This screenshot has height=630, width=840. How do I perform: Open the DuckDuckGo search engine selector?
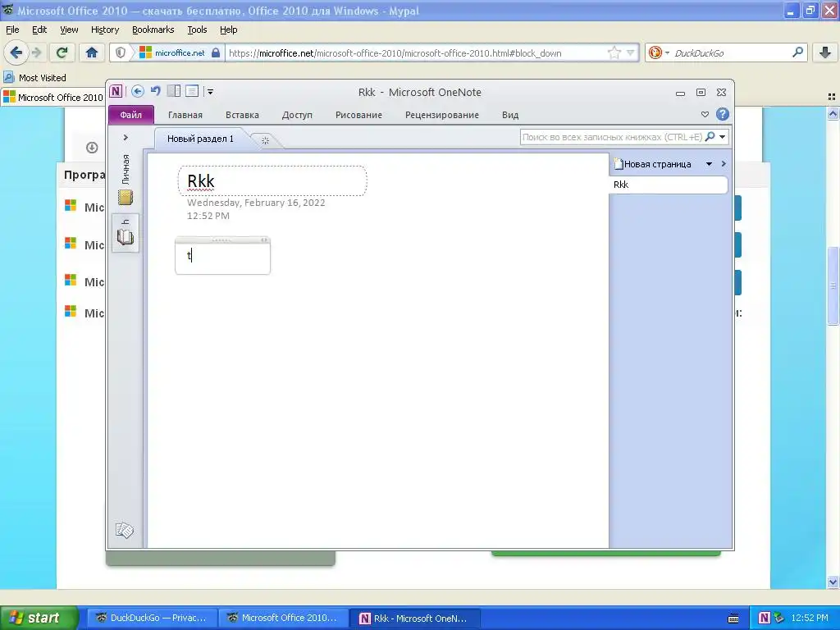click(659, 52)
